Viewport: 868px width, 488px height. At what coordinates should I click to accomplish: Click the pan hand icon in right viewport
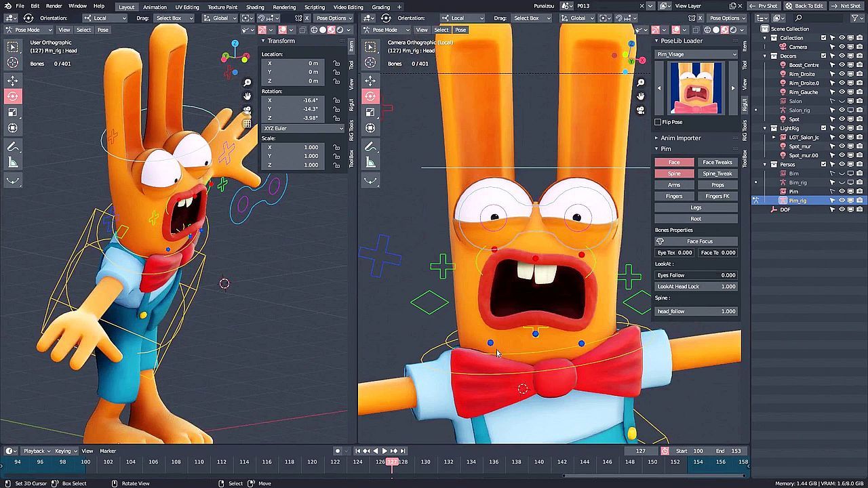[x=640, y=96]
